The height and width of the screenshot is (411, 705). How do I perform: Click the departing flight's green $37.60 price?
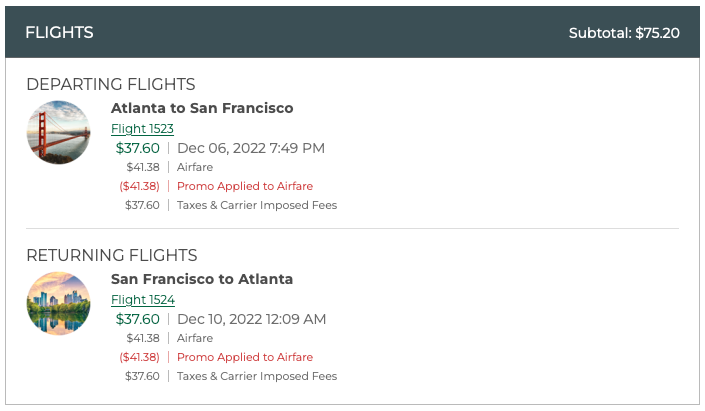click(137, 149)
